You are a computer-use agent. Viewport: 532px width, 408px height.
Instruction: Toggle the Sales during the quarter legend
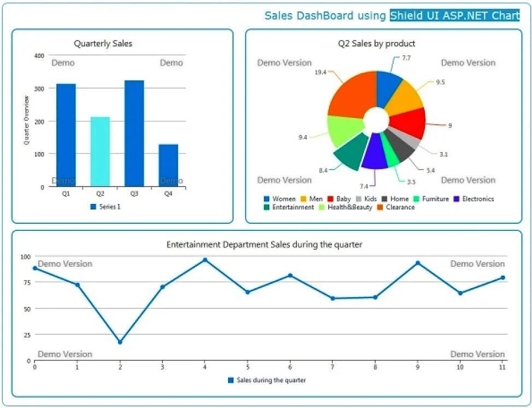[x=267, y=379]
